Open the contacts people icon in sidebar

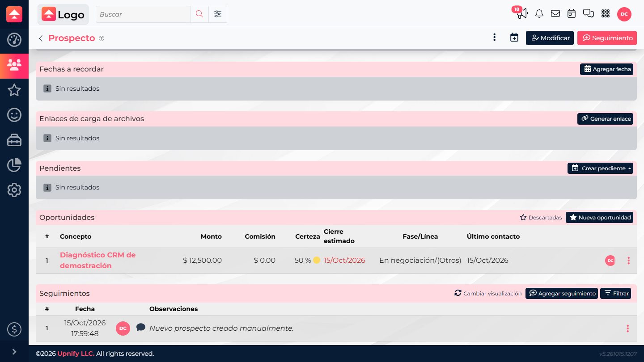[14, 66]
